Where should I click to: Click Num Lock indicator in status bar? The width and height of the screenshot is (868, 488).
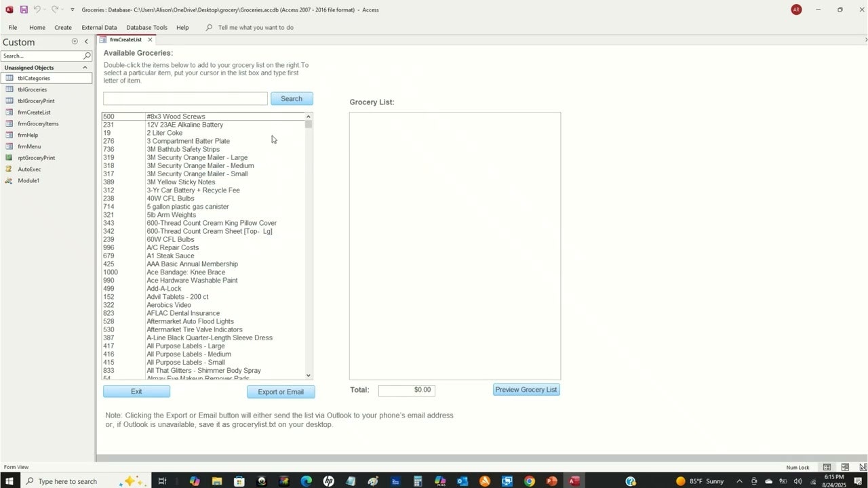[x=797, y=467]
